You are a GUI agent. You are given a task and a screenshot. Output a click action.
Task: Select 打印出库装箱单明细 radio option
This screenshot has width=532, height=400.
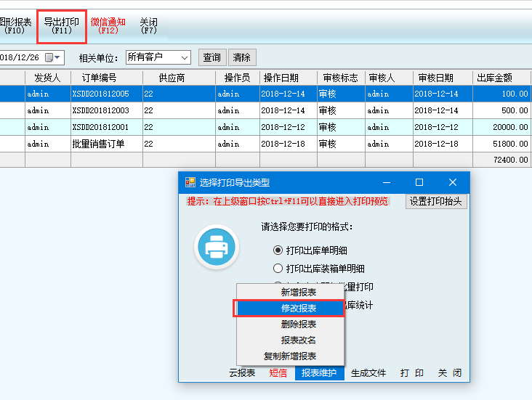click(x=278, y=269)
